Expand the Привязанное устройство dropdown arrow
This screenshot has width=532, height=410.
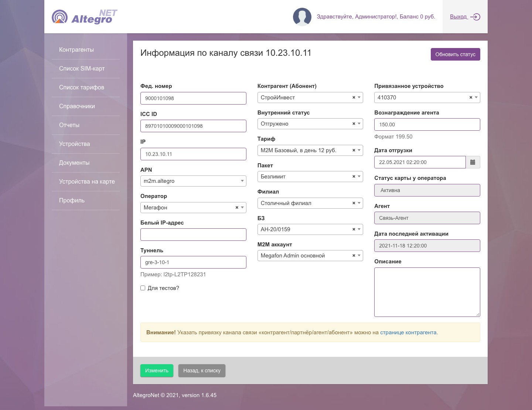(476, 98)
